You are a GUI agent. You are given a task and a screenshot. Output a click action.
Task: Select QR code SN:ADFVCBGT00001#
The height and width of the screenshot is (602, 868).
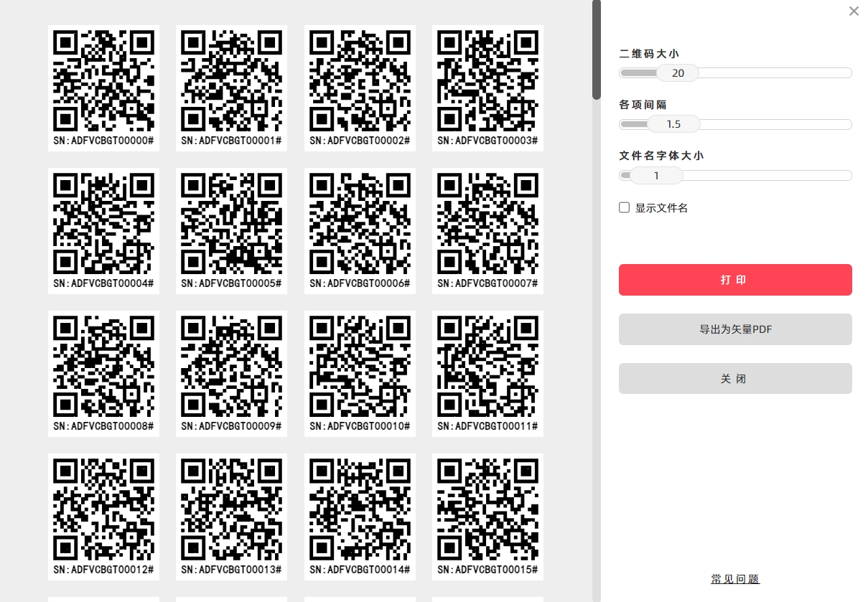coord(231,88)
